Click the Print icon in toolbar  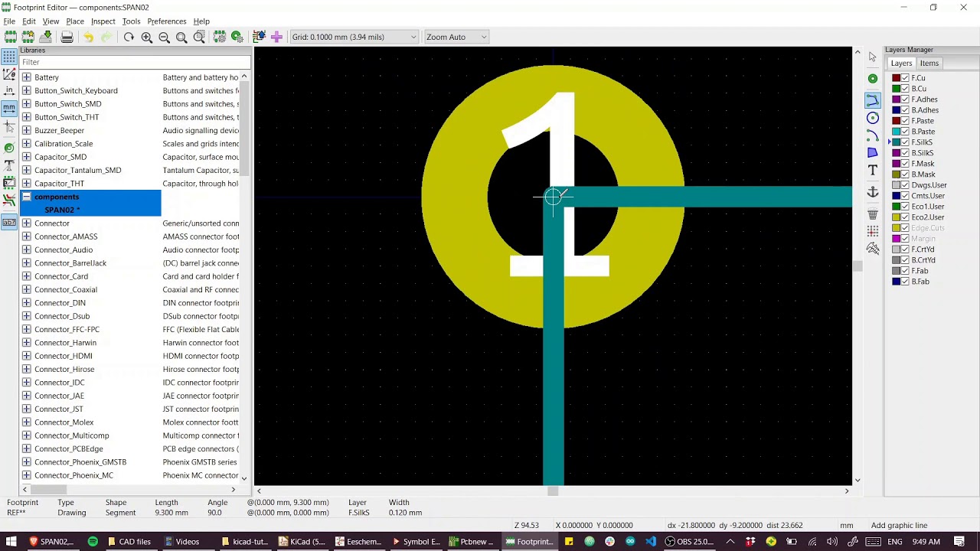point(67,37)
